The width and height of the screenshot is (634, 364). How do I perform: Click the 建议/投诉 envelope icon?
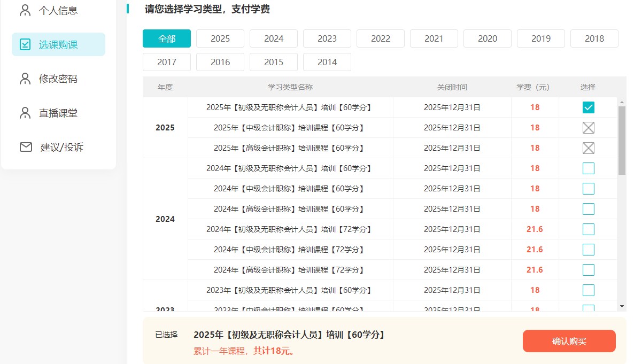(26, 147)
